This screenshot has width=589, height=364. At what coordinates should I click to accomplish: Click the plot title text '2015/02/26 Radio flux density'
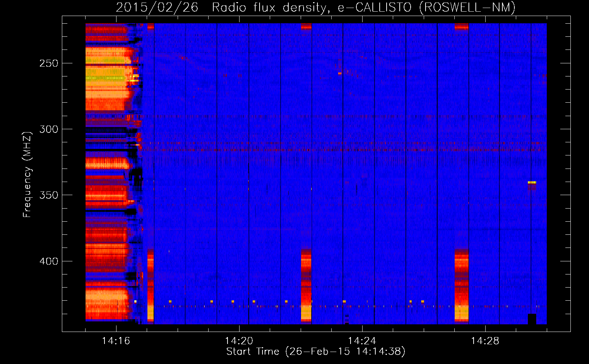(221, 8)
